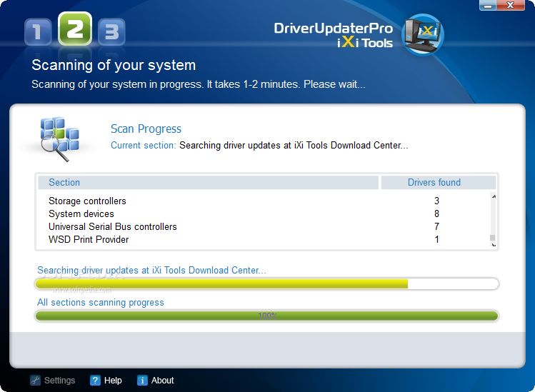Click the Scan Progress heading

pyautogui.click(x=146, y=129)
